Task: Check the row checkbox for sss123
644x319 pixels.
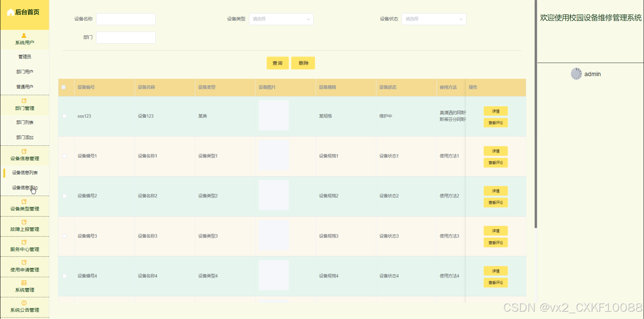Action: [65, 116]
